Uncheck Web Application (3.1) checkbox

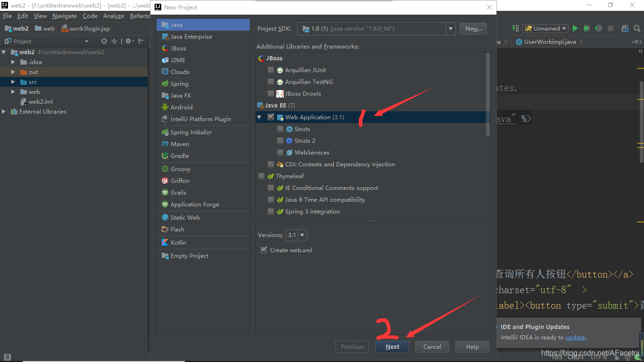[x=271, y=117]
